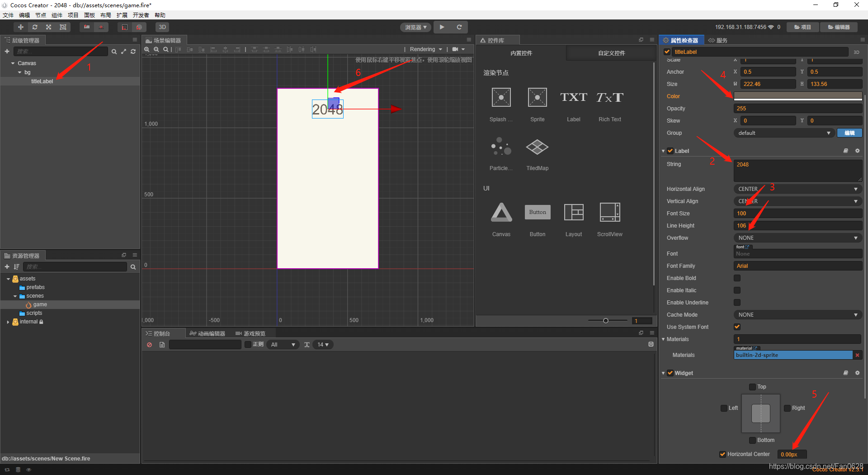Open Cache Mode dropdown
868x475 pixels.
798,315
